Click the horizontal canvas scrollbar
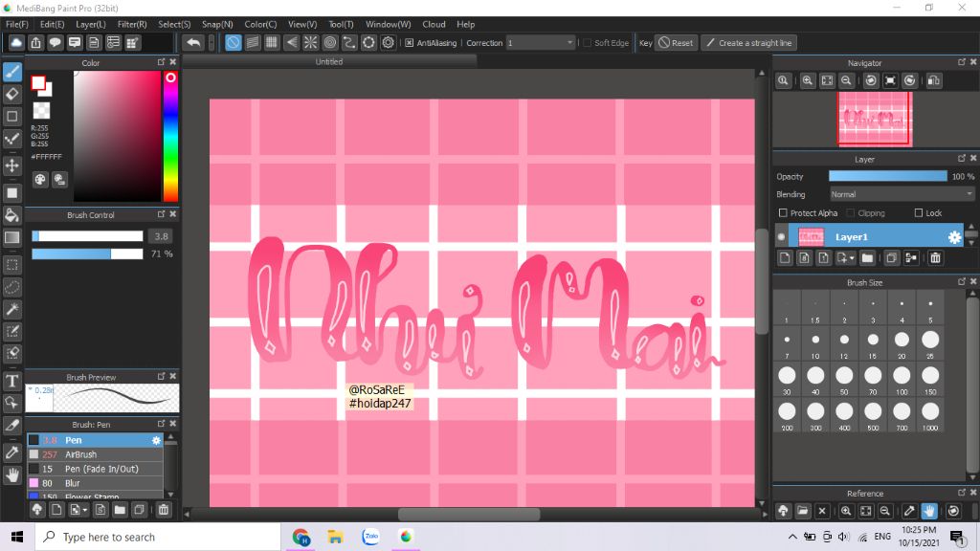This screenshot has height=551, width=980. point(469,514)
